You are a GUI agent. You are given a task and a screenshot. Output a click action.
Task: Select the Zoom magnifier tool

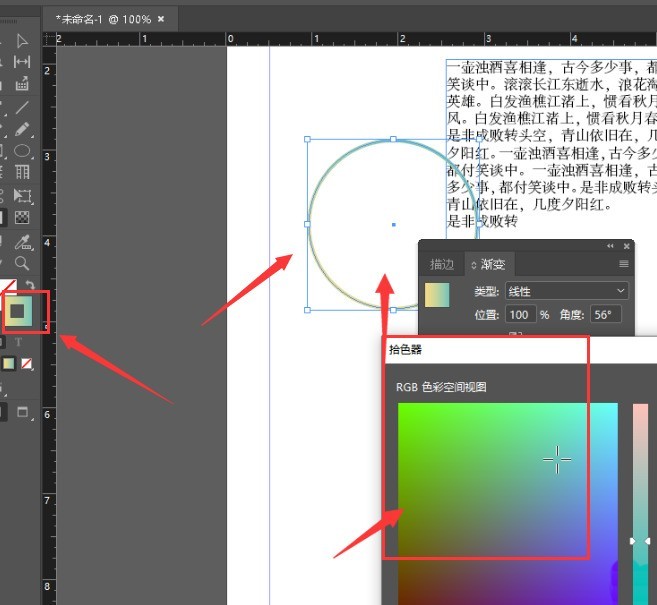pyautogui.click(x=22, y=263)
